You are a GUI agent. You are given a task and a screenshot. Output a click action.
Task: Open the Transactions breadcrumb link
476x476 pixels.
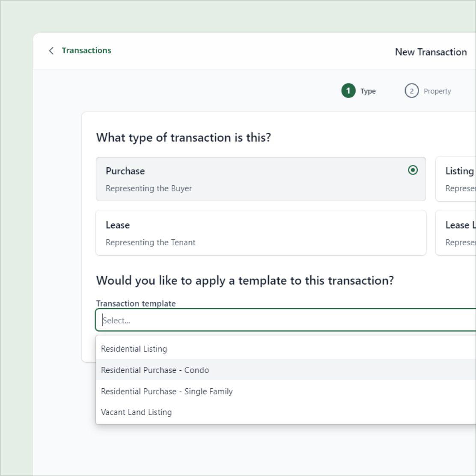coord(86,51)
